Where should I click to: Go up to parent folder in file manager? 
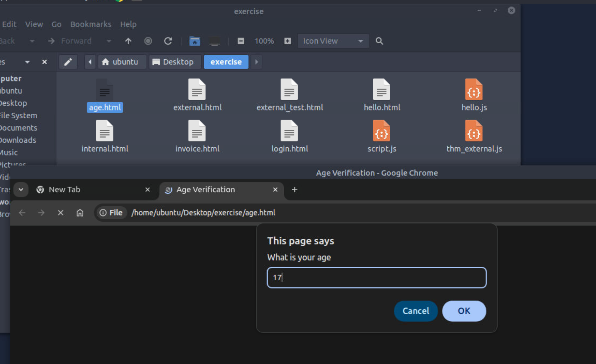pyautogui.click(x=128, y=41)
